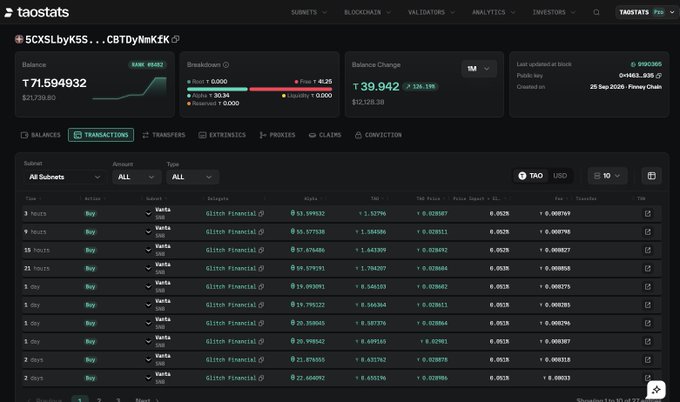The image size is (680, 402).
Task: Click the green Alpha segment of the breakdown bar
Action: [x=217, y=89]
